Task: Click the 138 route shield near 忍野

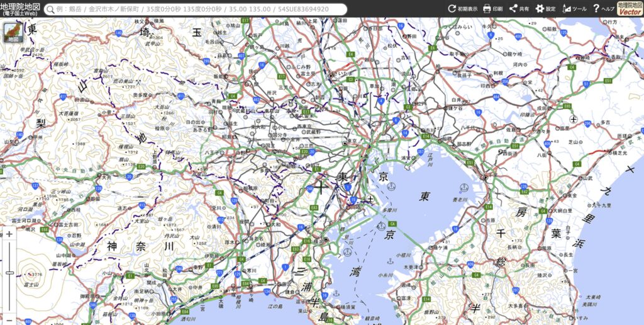Action: 60,241
